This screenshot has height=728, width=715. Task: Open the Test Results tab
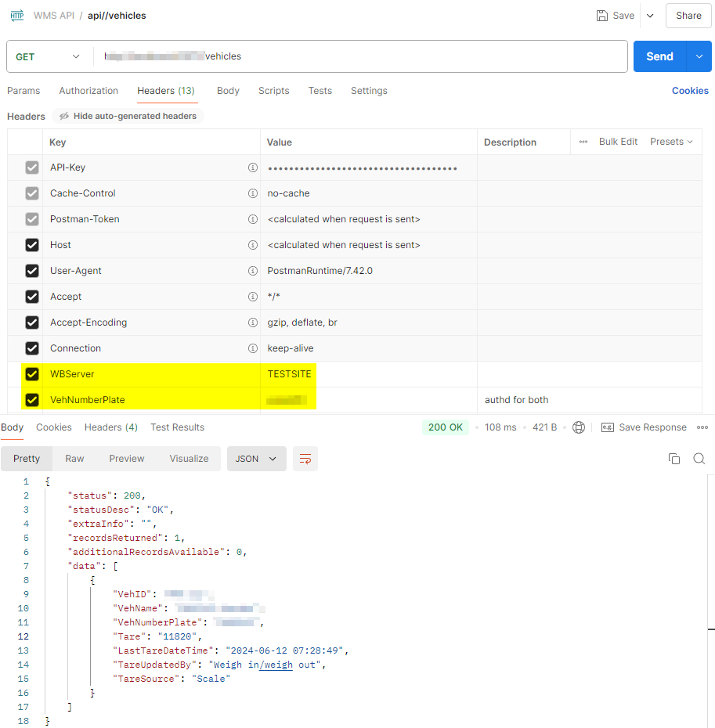(178, 427)
